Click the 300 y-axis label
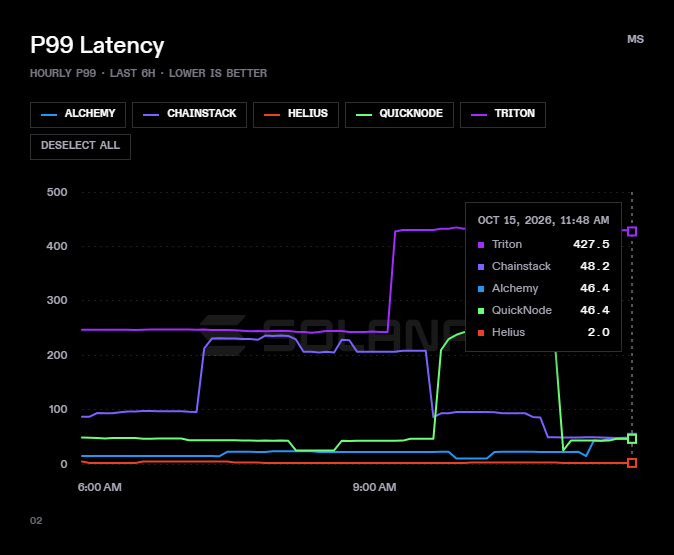Screen dimensions: 674x555 57,300
